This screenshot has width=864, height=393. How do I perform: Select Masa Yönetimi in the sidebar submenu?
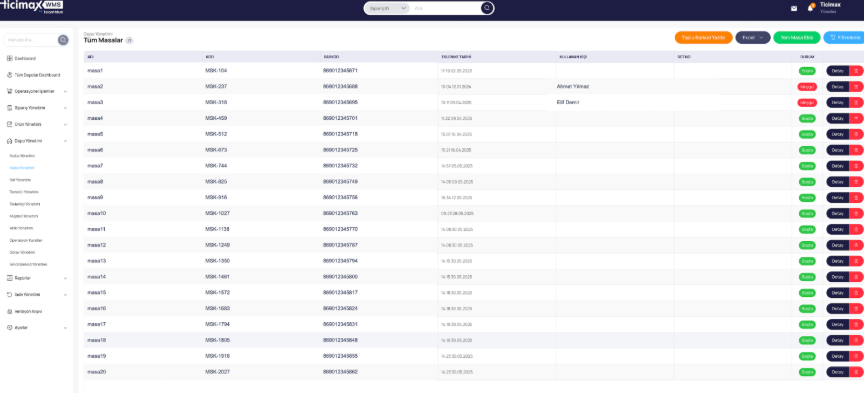coord(22,168)
